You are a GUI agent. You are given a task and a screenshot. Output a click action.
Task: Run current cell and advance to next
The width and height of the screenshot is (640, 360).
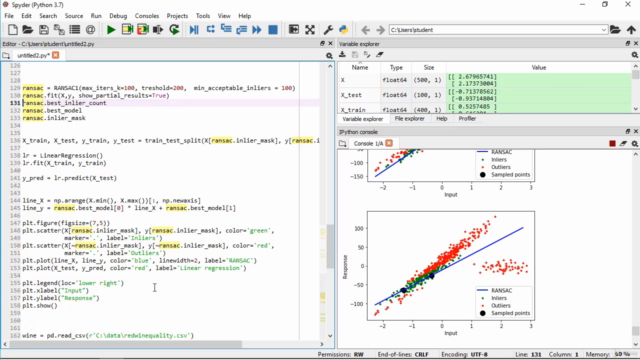143,30
